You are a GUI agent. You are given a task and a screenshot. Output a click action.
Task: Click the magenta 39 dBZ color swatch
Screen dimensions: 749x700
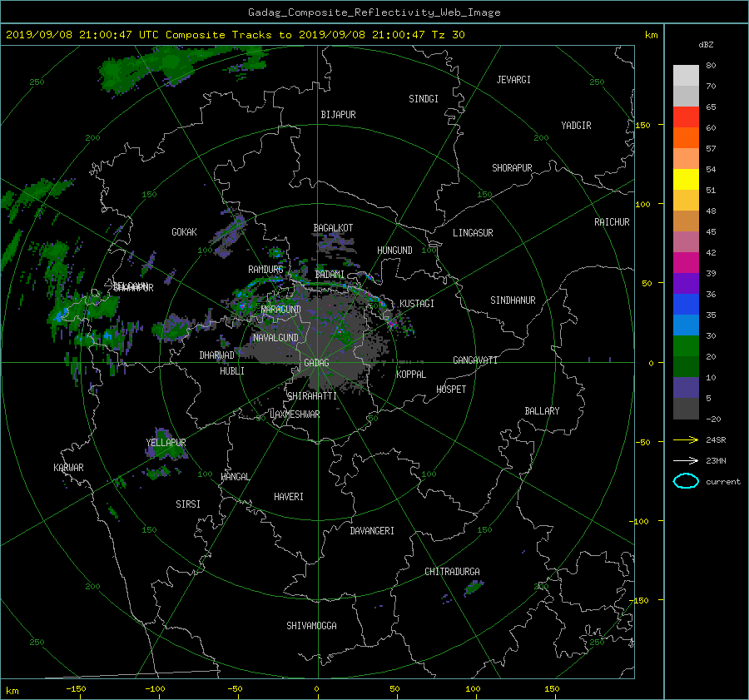pos(686,263)
